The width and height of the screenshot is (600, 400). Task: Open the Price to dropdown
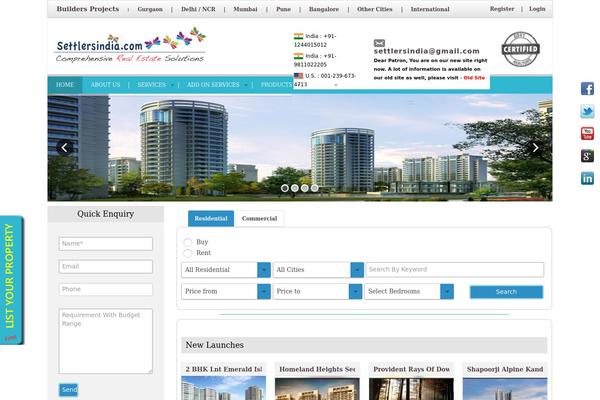click(317, 292)
